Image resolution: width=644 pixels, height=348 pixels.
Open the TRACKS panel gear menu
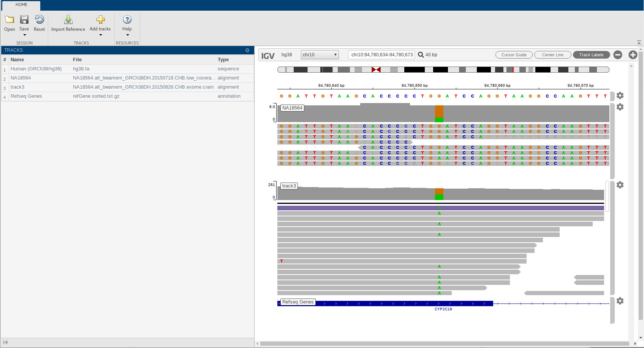coord(247,50)
